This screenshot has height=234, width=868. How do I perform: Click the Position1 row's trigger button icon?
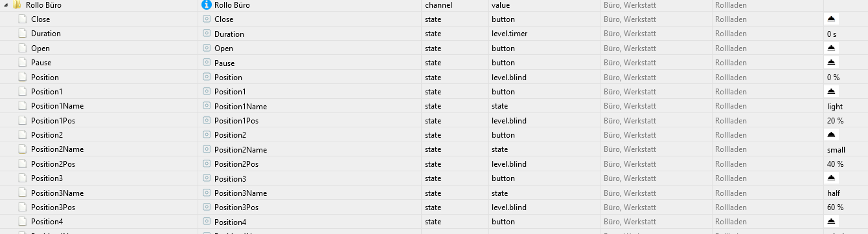tap(832, 91)
